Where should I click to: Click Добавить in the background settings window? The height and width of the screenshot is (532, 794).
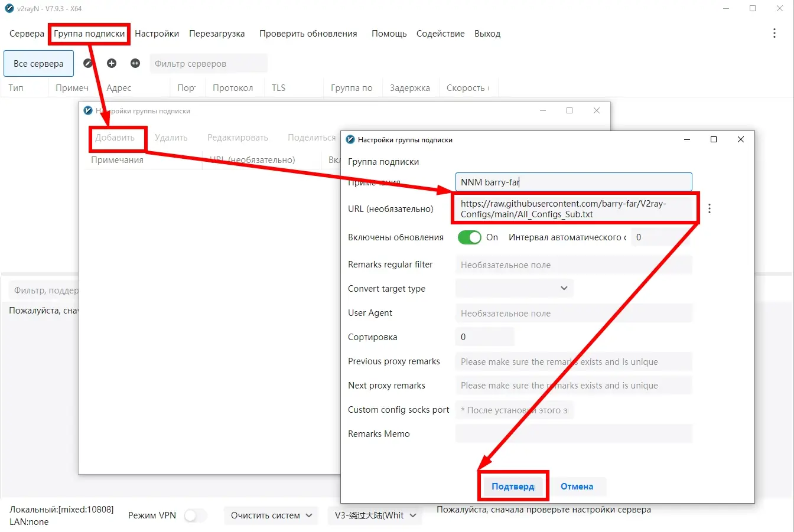coord(115,138)
